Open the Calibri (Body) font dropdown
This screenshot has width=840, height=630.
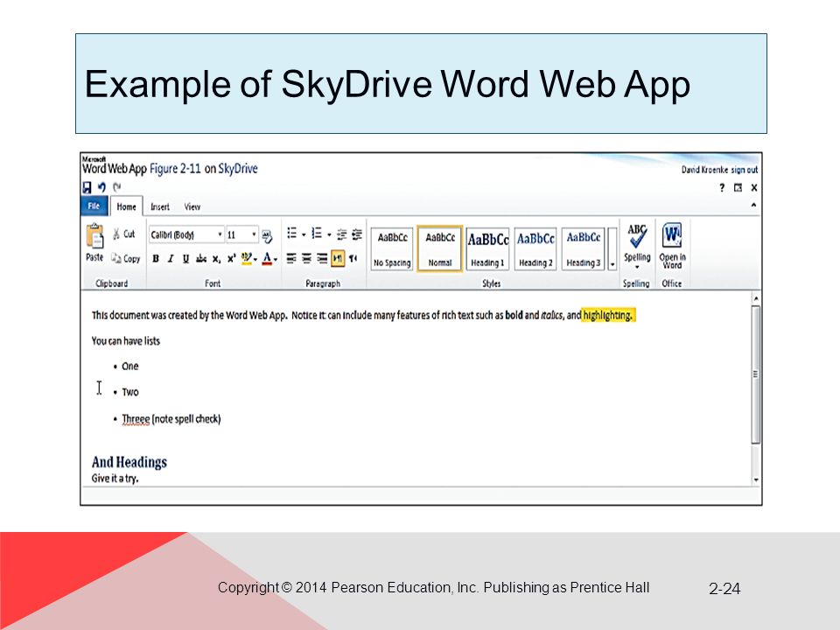tap(220, 234)
